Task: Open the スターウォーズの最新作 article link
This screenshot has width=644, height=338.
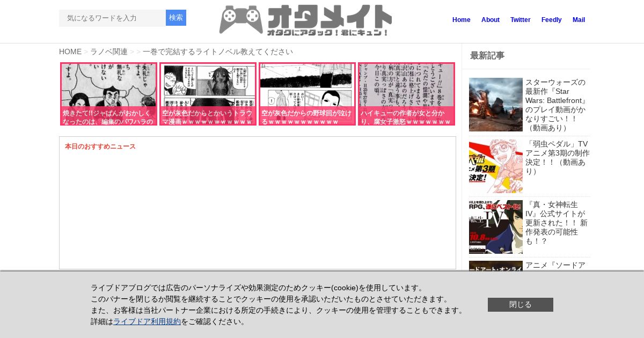Action: click(x=557, y=105)
